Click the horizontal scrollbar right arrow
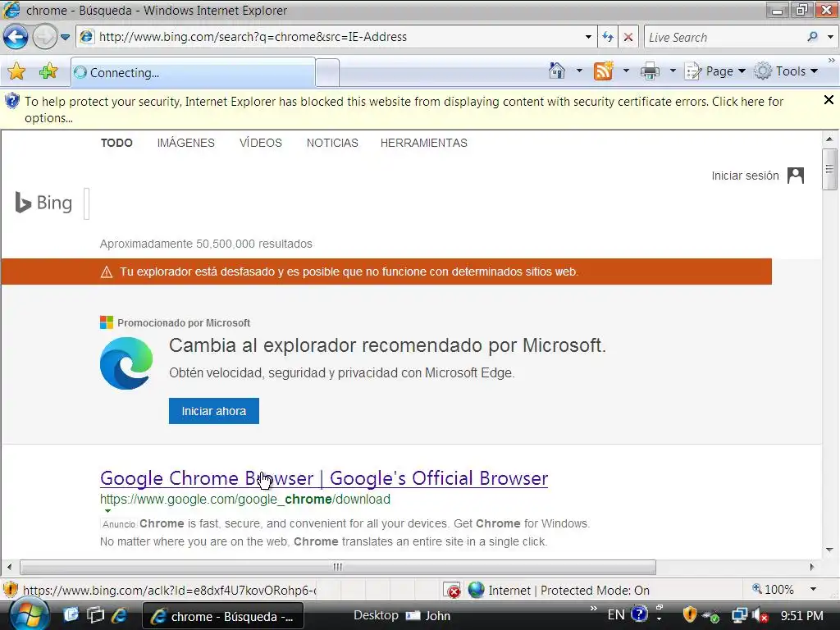Viewport: 840px width, 630px height. pos(812,567)
